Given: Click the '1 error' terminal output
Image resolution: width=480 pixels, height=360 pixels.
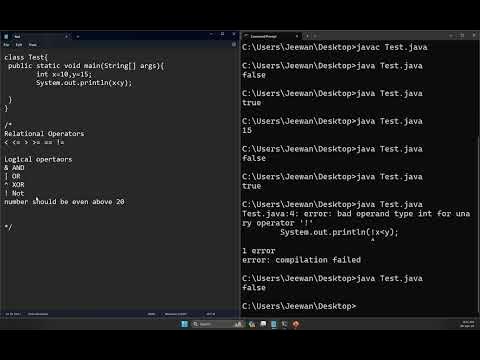Looking at the screenshot, I should coord(259,251).
